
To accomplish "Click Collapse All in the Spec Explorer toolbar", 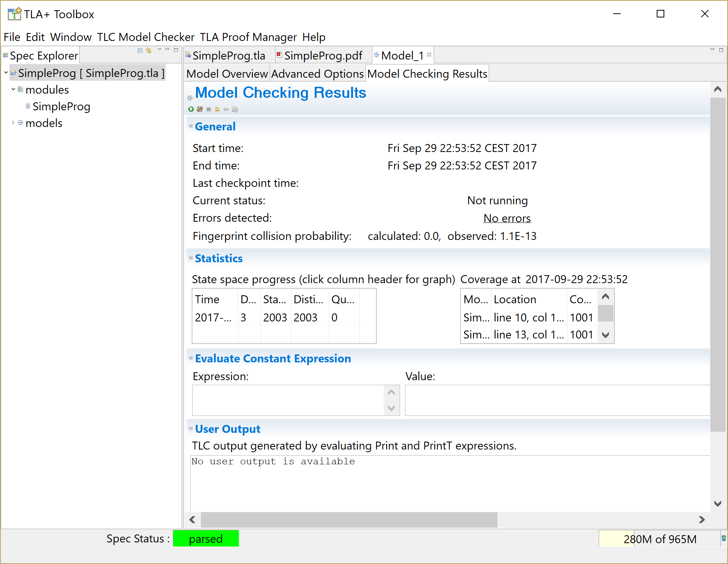I will (x=140, y=50).
